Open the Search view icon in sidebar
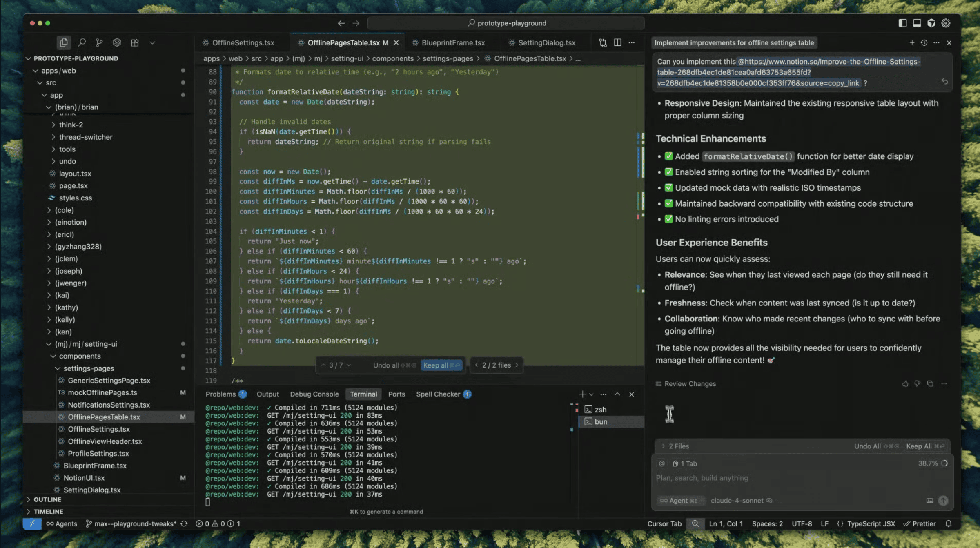The height and width of the screenshot is (548, 980). [82, 42]
